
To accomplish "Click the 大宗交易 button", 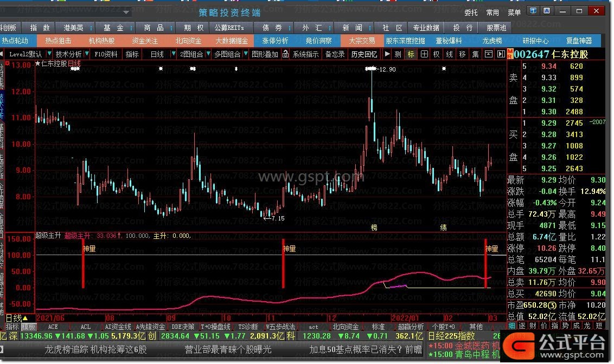I will click(362, 41).
